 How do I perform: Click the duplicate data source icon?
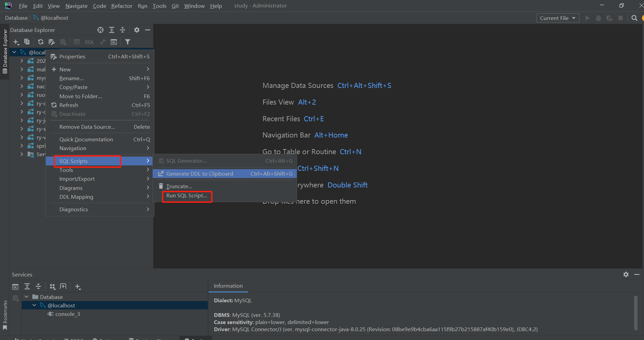[27, 42]
